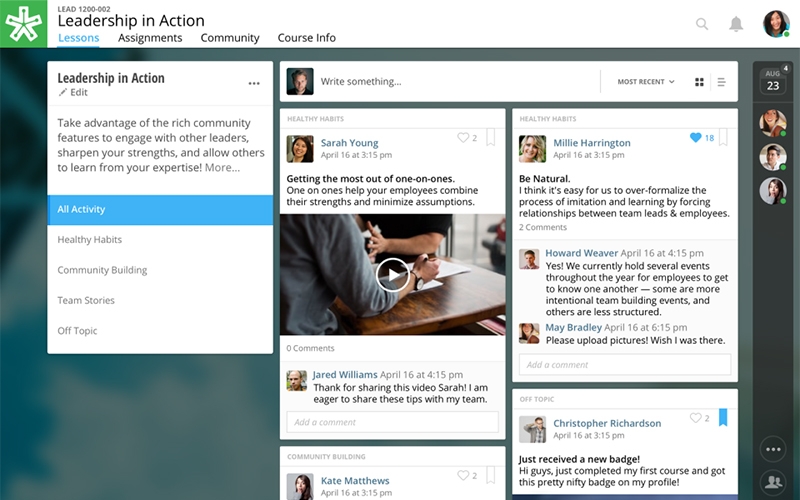The width and height of the screenshot is (800, 500).
Task: Like Christopher Richardson's post
Action: [x=695, y=418]
